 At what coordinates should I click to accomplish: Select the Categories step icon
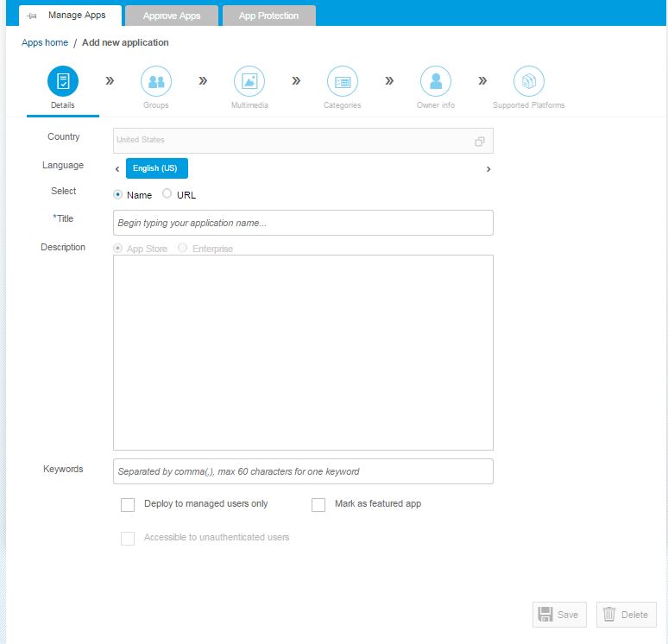click(343, 82)
